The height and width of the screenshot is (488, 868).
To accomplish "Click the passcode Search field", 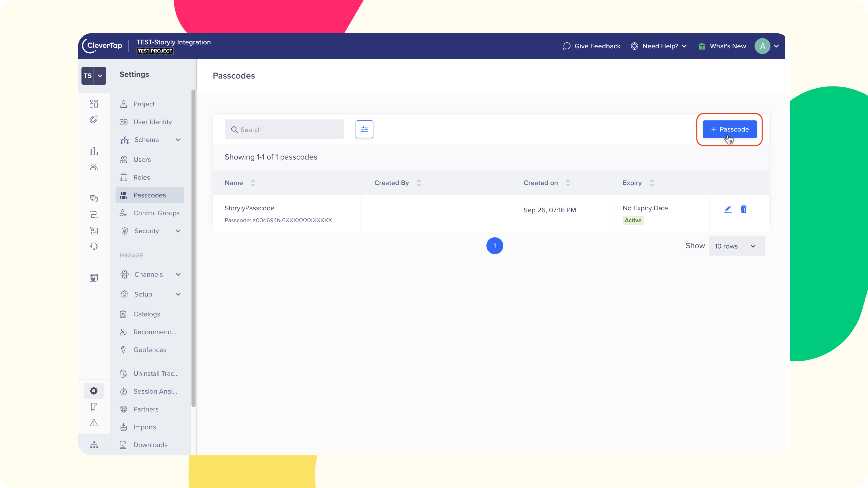I will (284, 130).
